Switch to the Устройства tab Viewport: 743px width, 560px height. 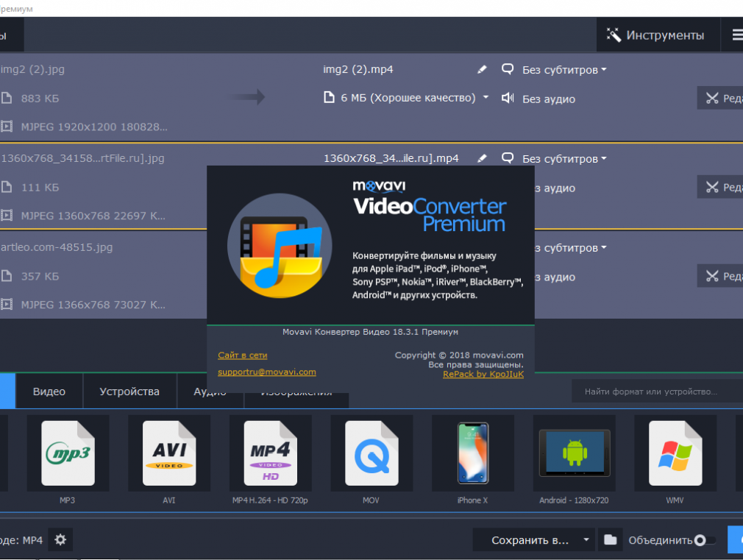pyautogui.click(x=129, y=391)
